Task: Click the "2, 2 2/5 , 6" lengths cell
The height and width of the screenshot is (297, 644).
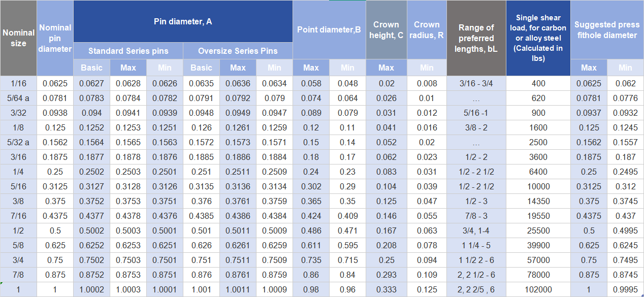Action: point(476,289)
